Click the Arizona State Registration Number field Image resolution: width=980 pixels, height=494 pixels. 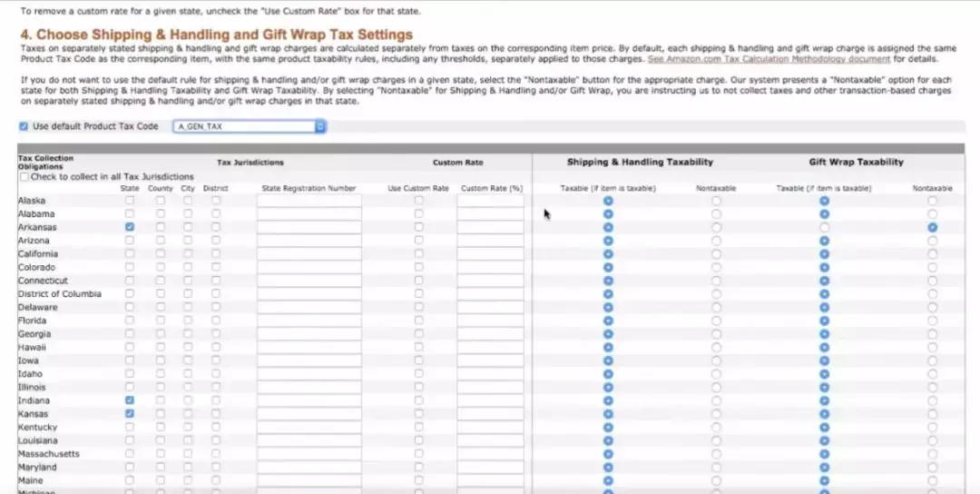click(309, 241)
